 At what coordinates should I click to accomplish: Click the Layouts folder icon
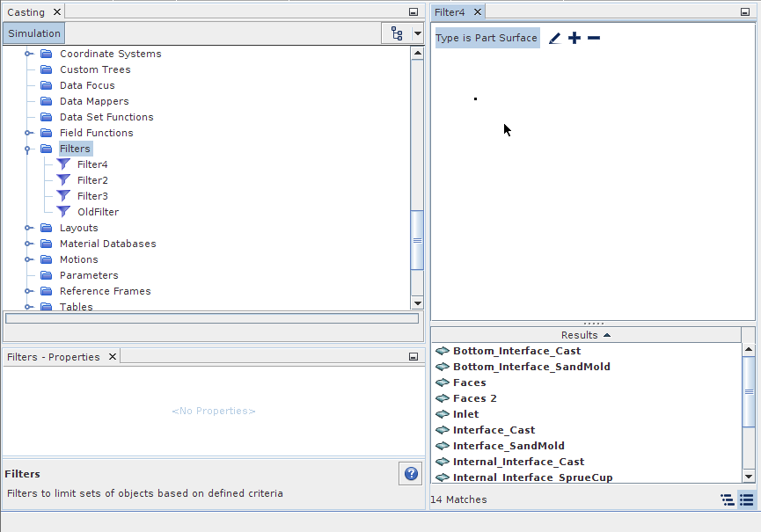(46, 228)
